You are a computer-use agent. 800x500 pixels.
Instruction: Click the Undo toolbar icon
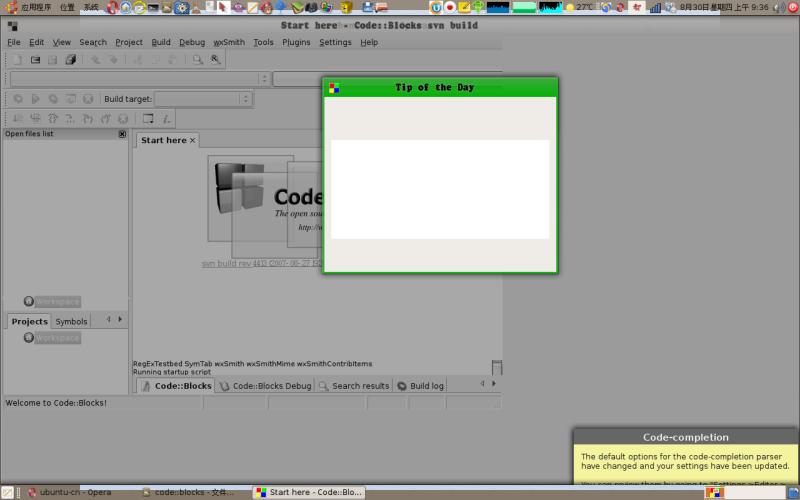95,60
